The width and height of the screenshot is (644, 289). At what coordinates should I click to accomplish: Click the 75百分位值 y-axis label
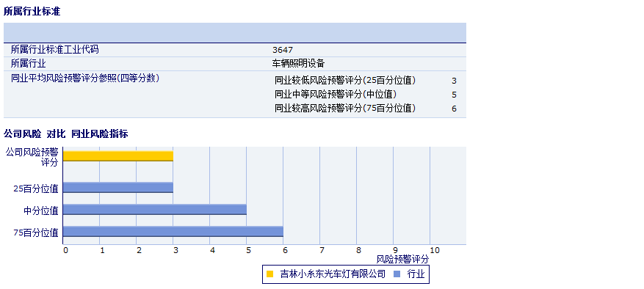click(x=36, y=233)
